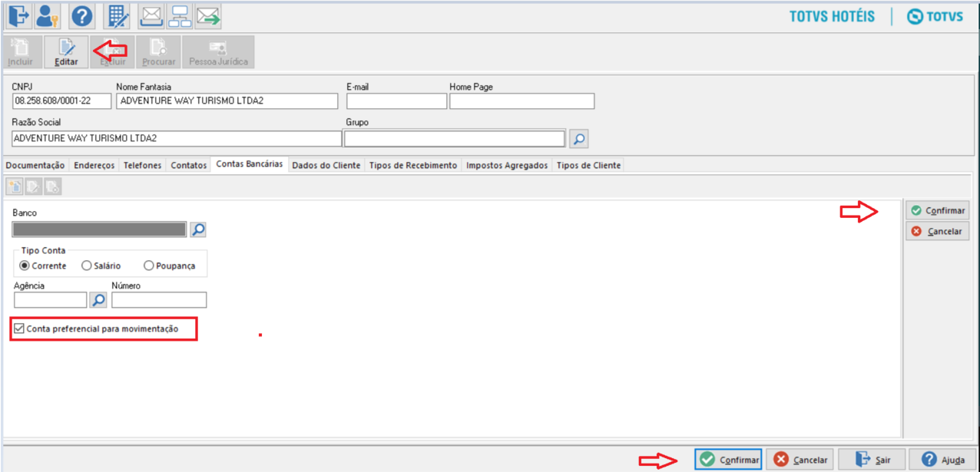Select the Poupança account type

point(170,266)
